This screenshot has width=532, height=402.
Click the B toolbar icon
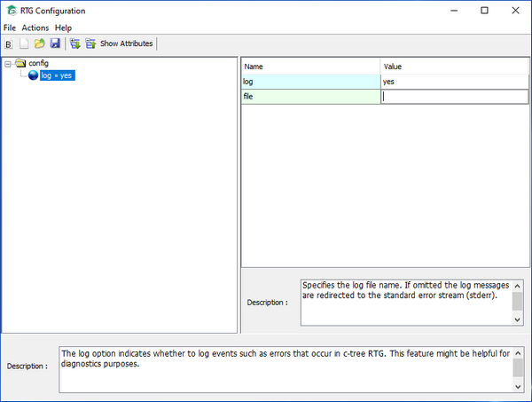[9, 43]
